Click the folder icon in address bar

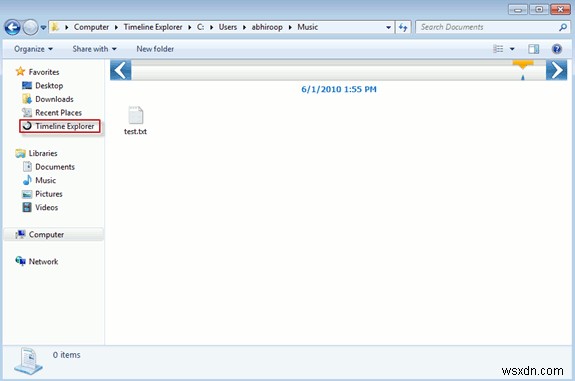coord(55,27)
